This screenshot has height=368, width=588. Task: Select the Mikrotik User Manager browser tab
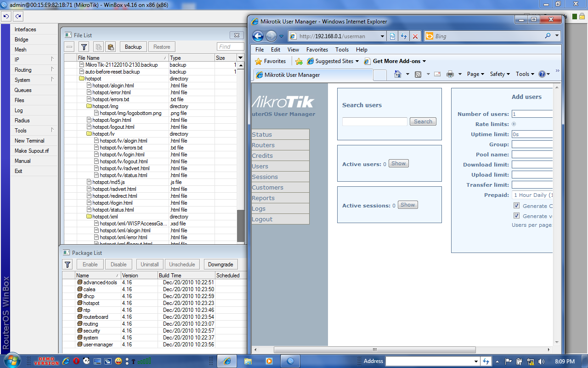click(x=312, y=75)
